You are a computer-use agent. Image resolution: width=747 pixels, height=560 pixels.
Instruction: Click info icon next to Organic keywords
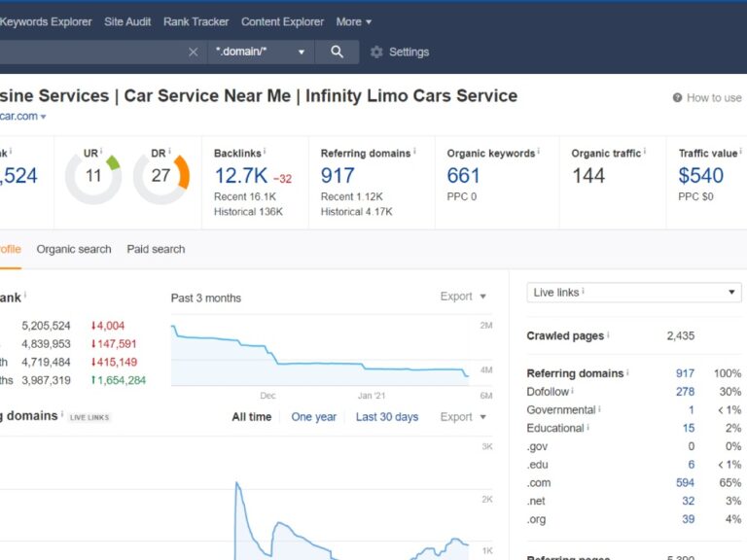coord(538,152)
